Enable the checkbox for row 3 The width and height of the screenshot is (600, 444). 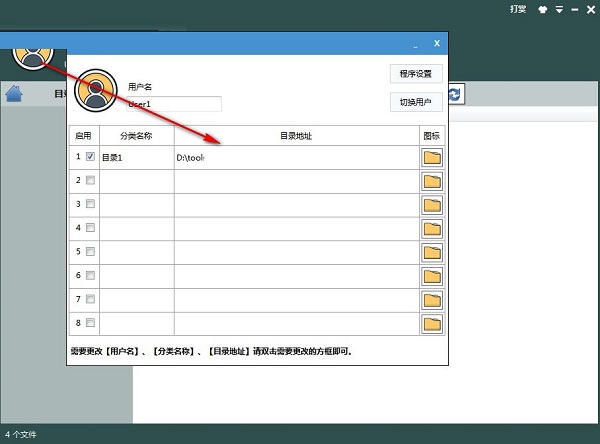[90, 204]
